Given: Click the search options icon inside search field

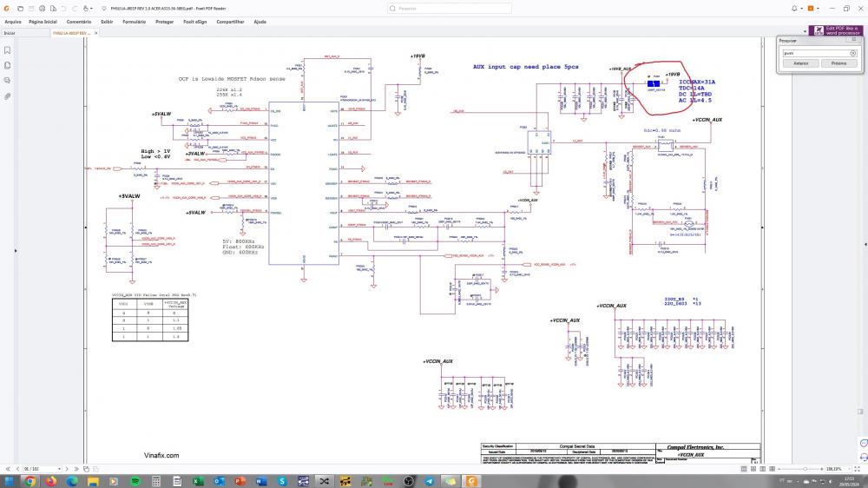Looking at the screenshot, I should (853, 53).
